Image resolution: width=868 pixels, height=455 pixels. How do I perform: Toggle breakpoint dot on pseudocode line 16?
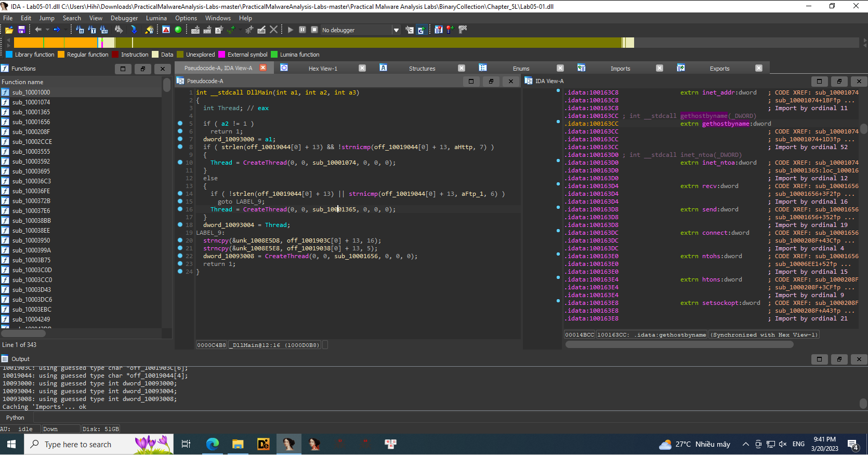tap(180, 209)
